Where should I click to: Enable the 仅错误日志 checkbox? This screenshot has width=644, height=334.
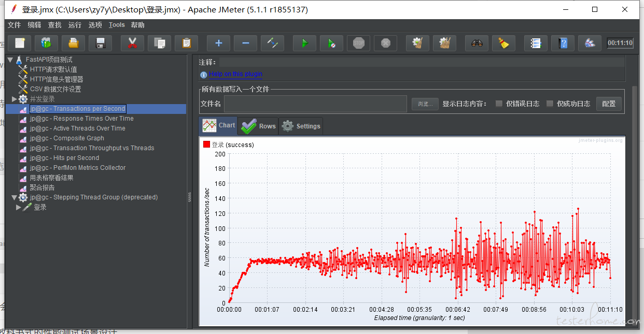pos(499,104)
